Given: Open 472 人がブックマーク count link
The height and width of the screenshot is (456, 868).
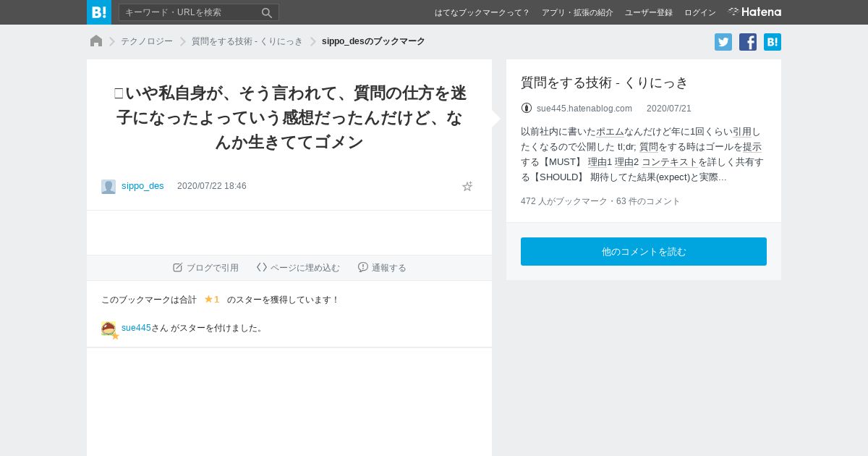Looking at the screenshot, I should click(x=564, y=201).
